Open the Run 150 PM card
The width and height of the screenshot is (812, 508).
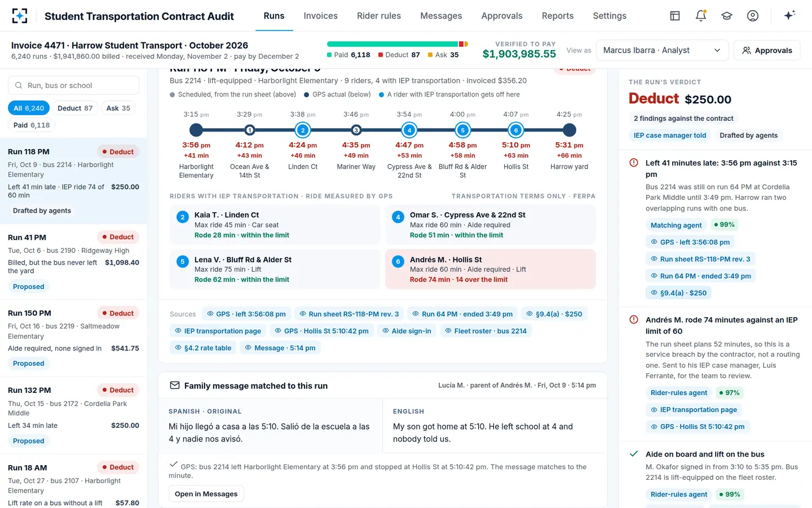coord(73,339)
